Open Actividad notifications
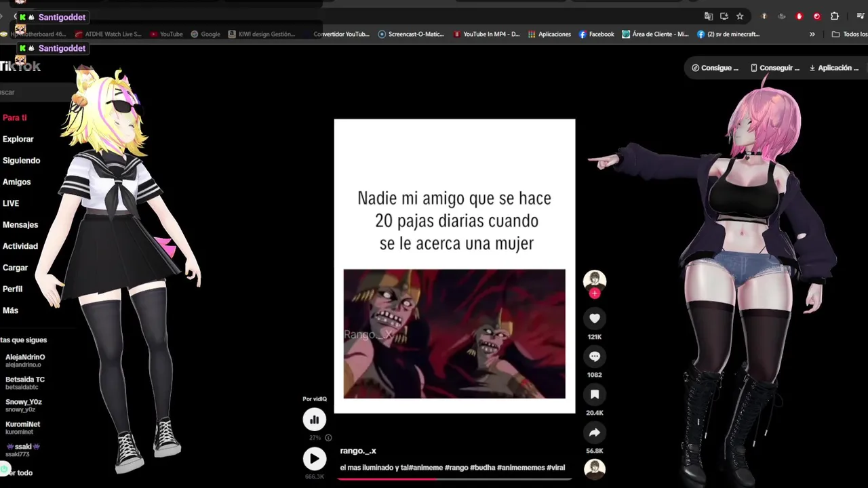Viewport: 868px width, 488px height. [x=20, y=247]
